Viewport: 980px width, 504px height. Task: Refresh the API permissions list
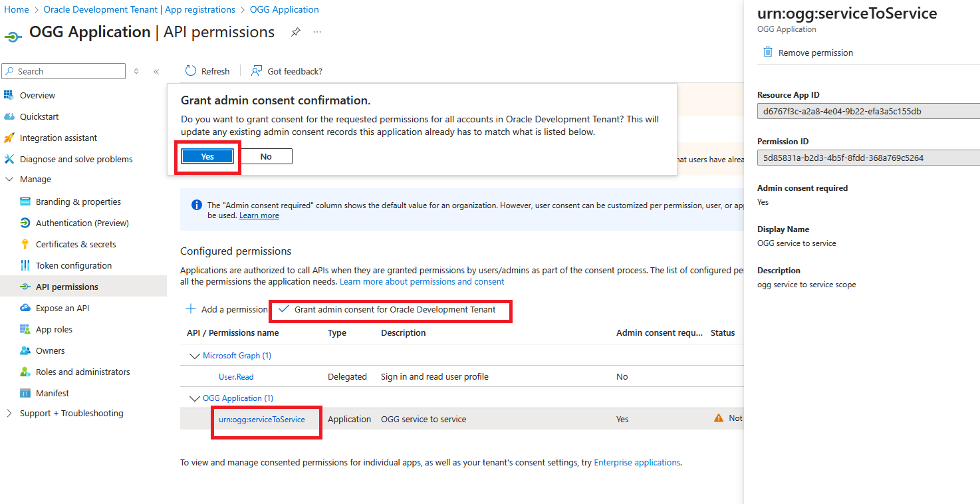(x=207, y=70)
